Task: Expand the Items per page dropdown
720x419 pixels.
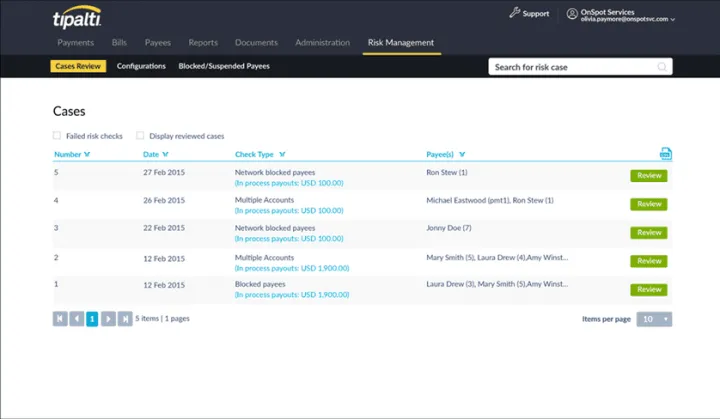Action: pos(655,319)
